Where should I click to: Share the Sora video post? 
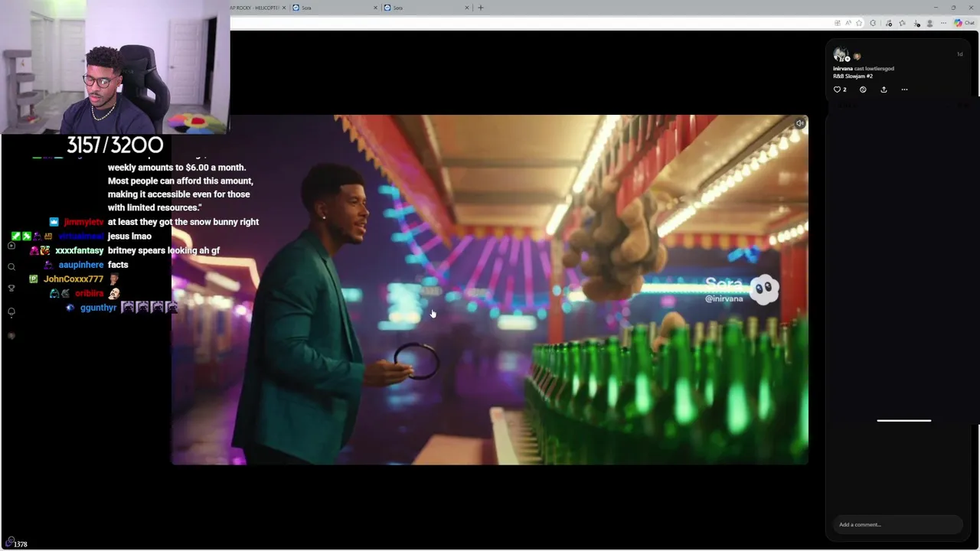pyautogui.click(x=884, y=90)
